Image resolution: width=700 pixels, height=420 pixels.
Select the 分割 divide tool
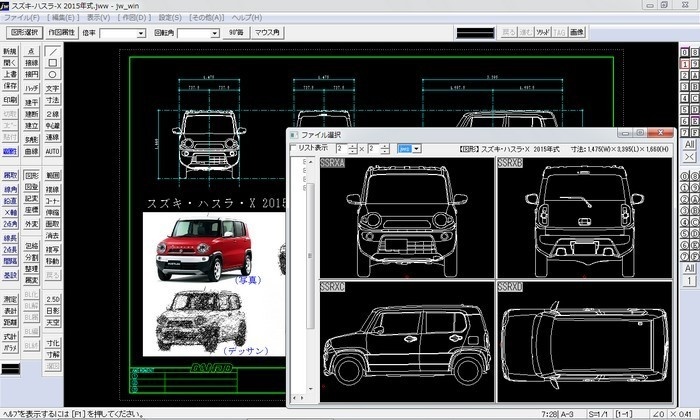[31, 258]
